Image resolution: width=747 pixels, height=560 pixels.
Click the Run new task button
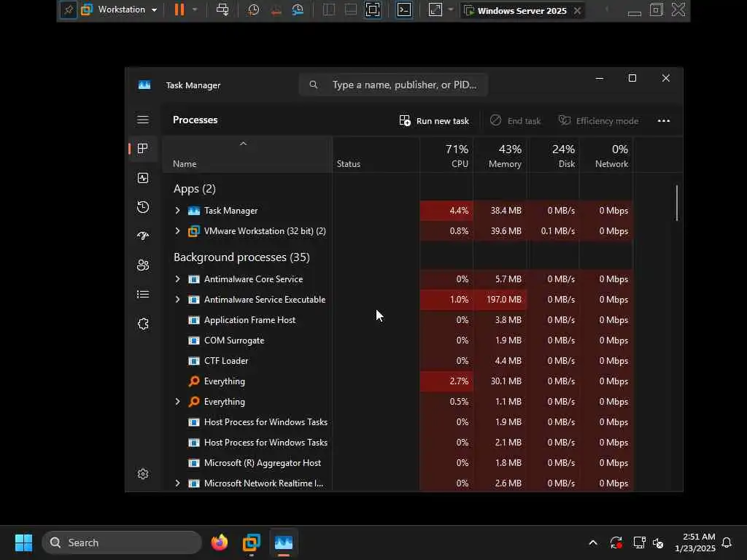(434, 121)
